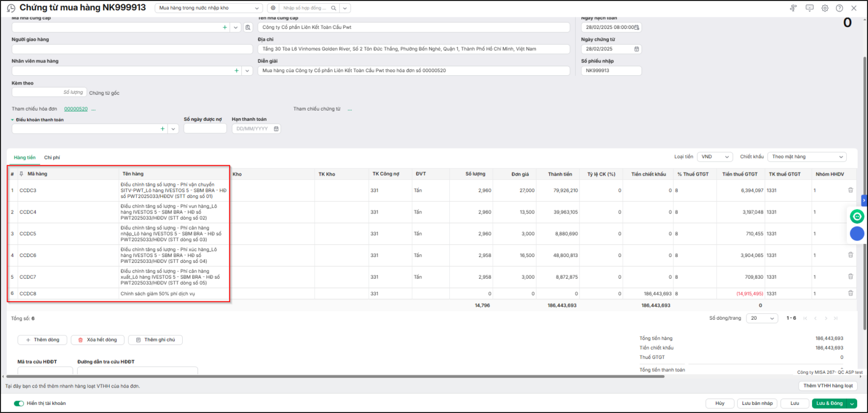This screenshot has height=413, width=868.
Task: Add a new supplier with the plus icon
Action: pyautogui.click(x=225, y=27)
